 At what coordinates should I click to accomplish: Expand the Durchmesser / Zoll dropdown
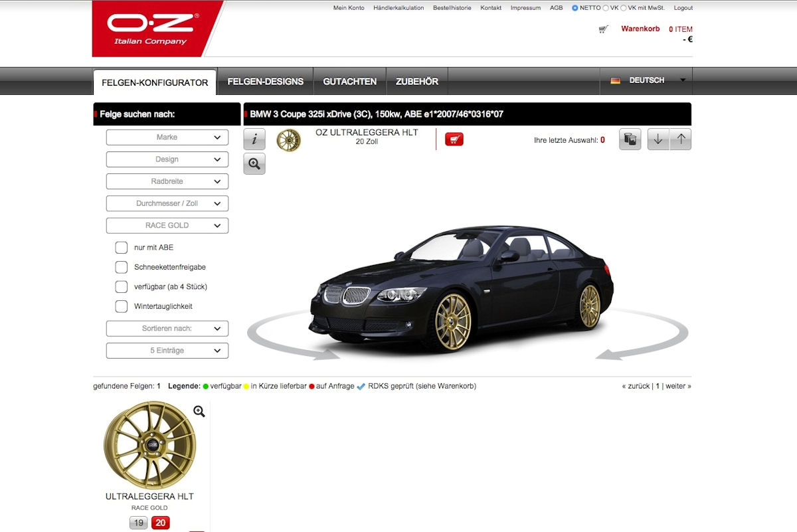coord(167,203)
